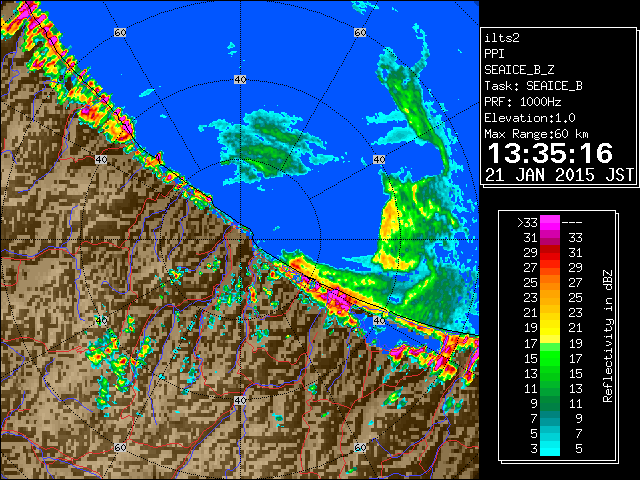Click the scan time "13:35:16"

click(x=550, y=153)
